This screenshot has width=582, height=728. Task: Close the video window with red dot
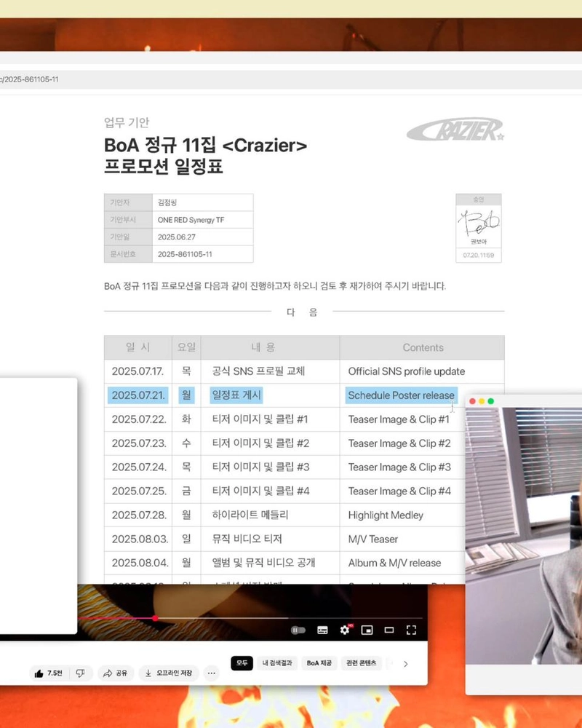[x=472, y=401]
